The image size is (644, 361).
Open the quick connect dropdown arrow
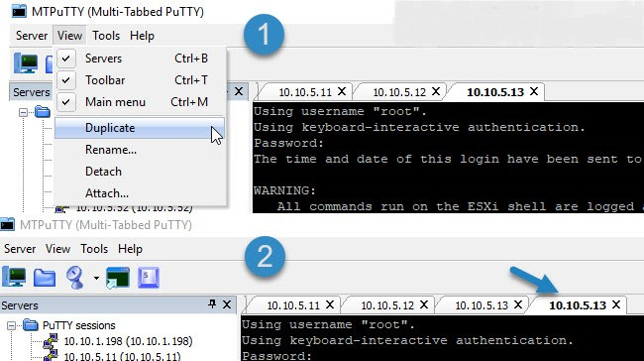[x=96, y=278]
